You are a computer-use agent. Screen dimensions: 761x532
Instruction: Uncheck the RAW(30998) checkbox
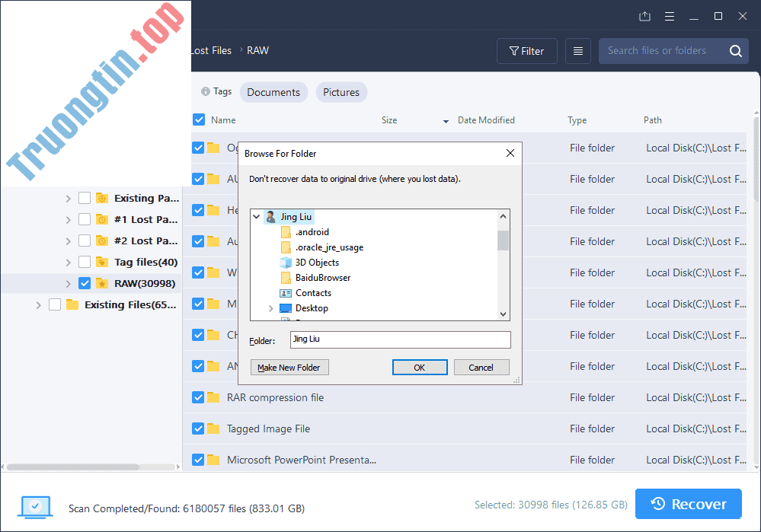(x=85, y=284)
